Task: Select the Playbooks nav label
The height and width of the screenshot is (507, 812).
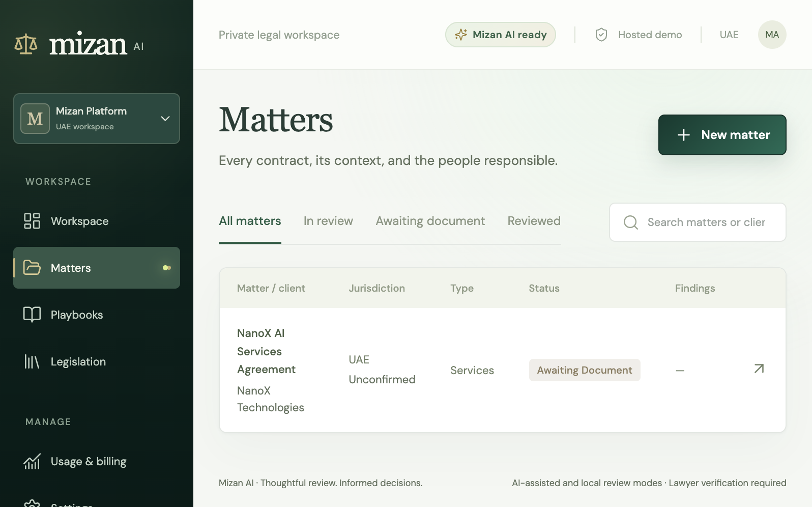Action: tap(77, 315)
